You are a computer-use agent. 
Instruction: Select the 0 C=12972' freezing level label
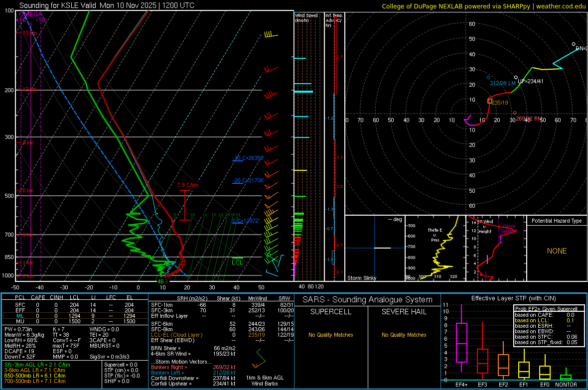pyautogui.click(x=245, y=221)
